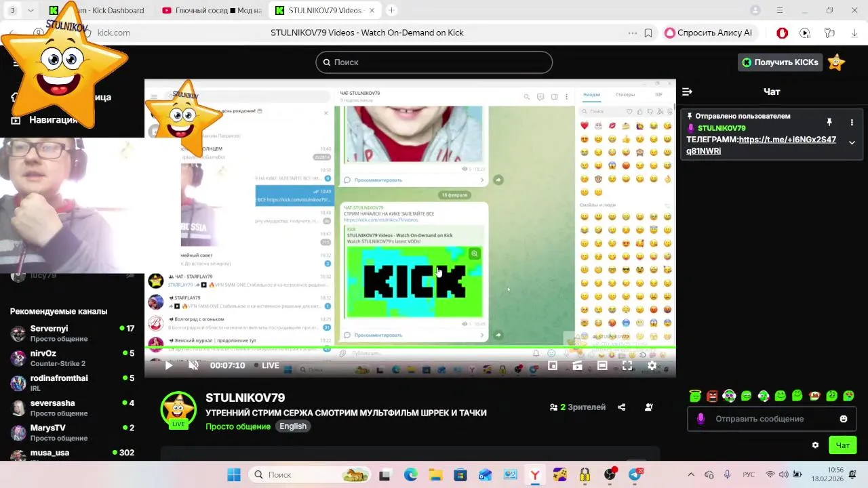Click the chat panel header Чат

tap(772, 91)
